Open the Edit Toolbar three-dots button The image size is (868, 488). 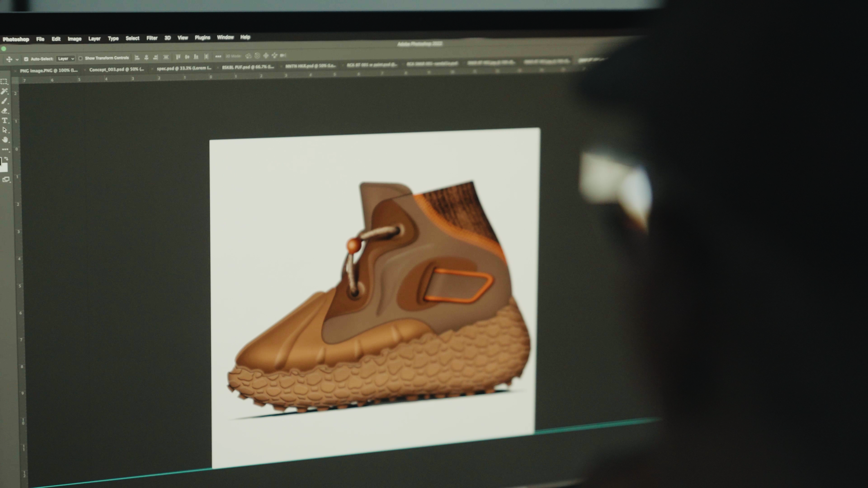5,149
